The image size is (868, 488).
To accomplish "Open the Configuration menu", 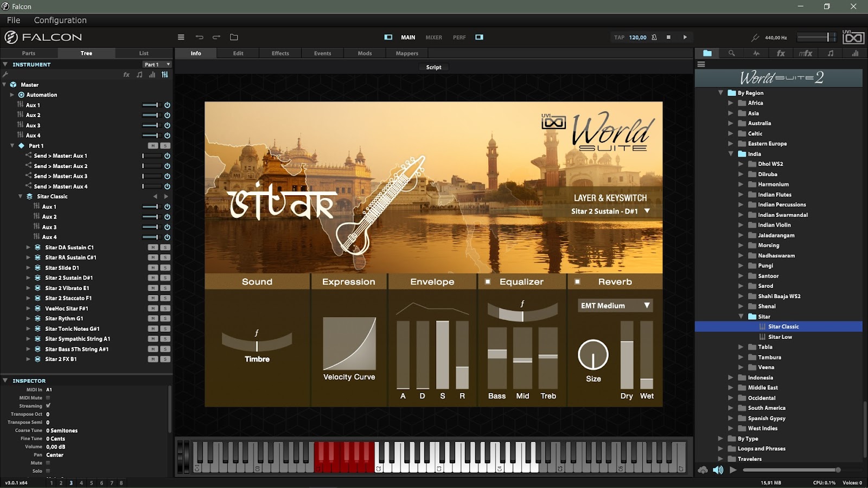I will pos(60,20).
